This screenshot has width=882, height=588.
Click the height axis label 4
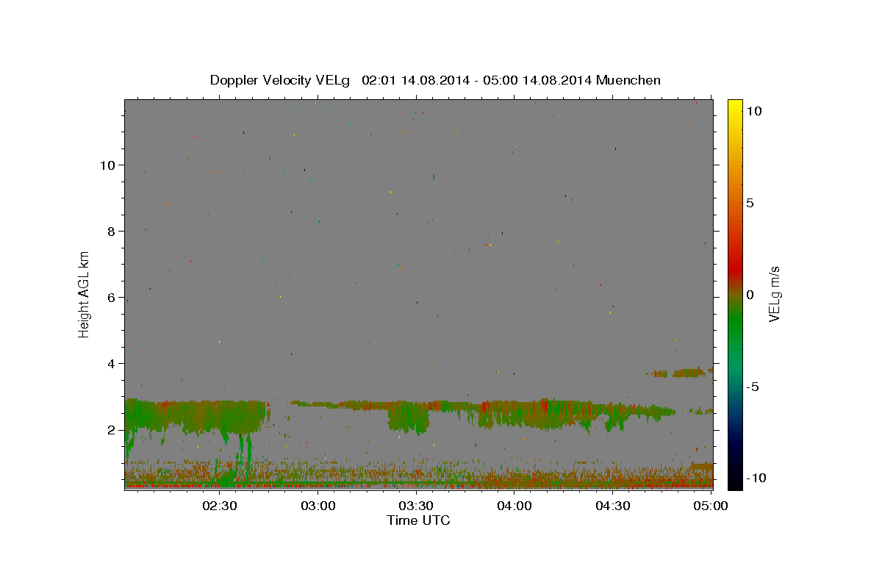[x=112, y=363]
